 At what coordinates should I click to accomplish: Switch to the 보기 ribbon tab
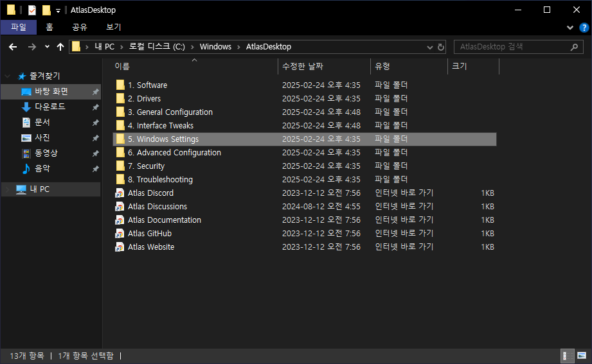[114, 27]
